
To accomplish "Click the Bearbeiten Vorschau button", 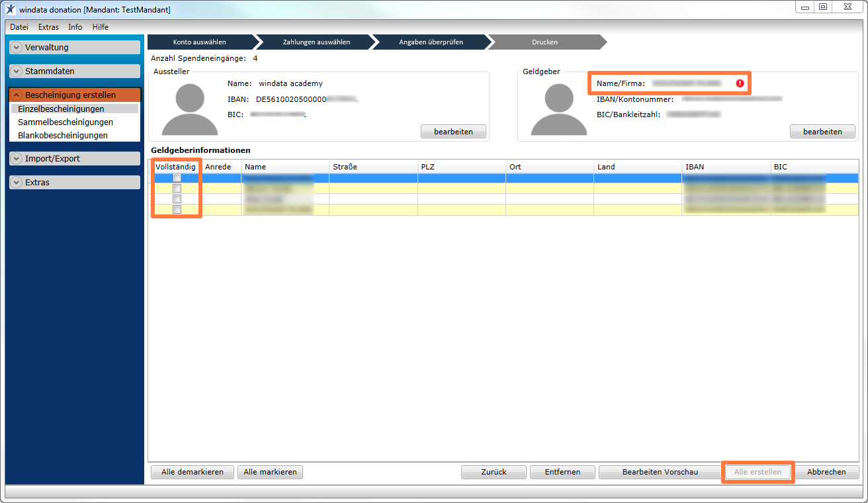I will pyautogui.click(x=660, y=472).
